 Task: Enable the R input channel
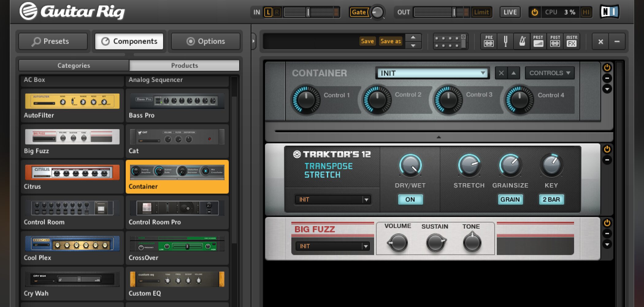pos(277,12)
